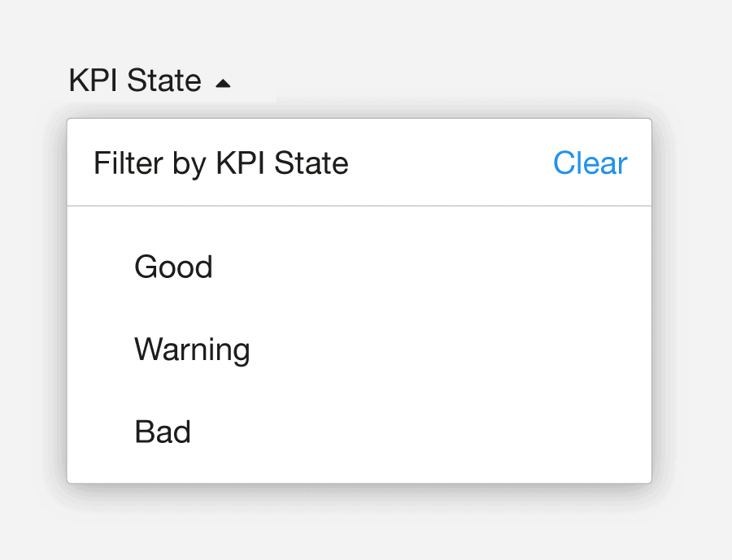Close the filter panel via the chevron
Viewport: 732px width, 560px height.
[x=223, y=81]
